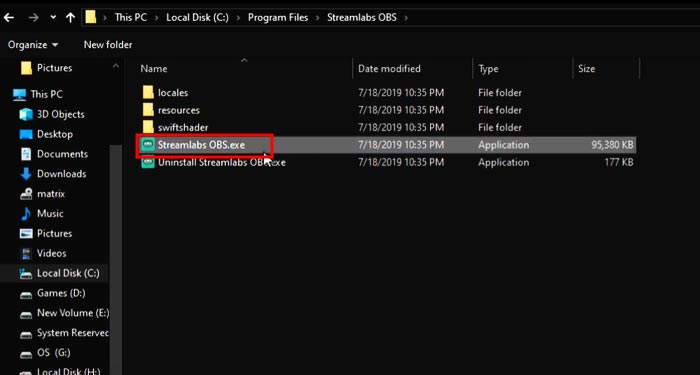The width and height of the screenshot is (700, 375).
Task: Select Program Files in the breadcrumb
Action: [x=278, y=18]
